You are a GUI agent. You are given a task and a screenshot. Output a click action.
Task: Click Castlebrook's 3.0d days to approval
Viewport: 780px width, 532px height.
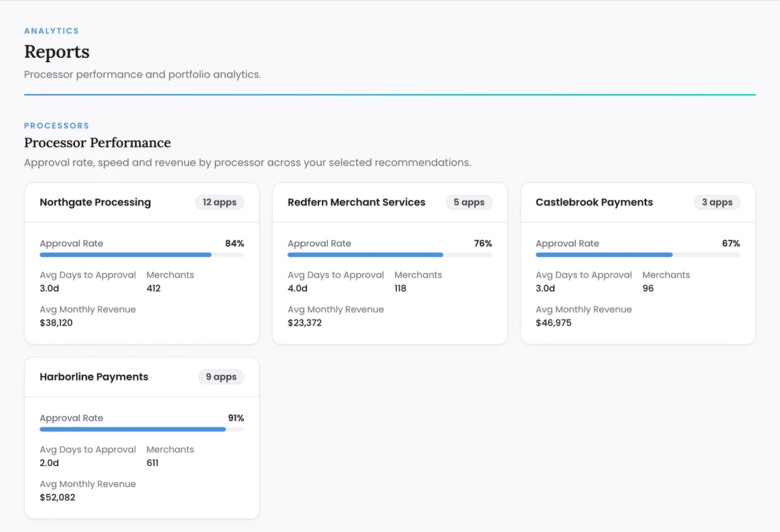[545, 288]
